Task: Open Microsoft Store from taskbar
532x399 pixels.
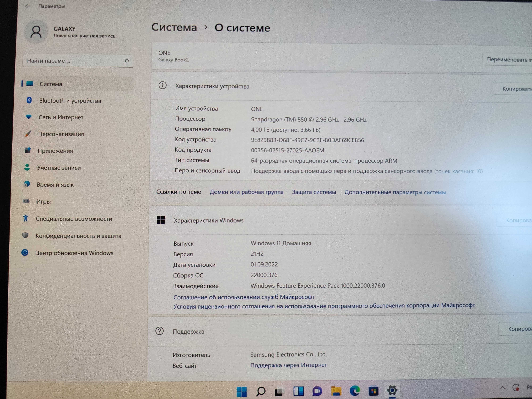Action: [x=373, y=391]
